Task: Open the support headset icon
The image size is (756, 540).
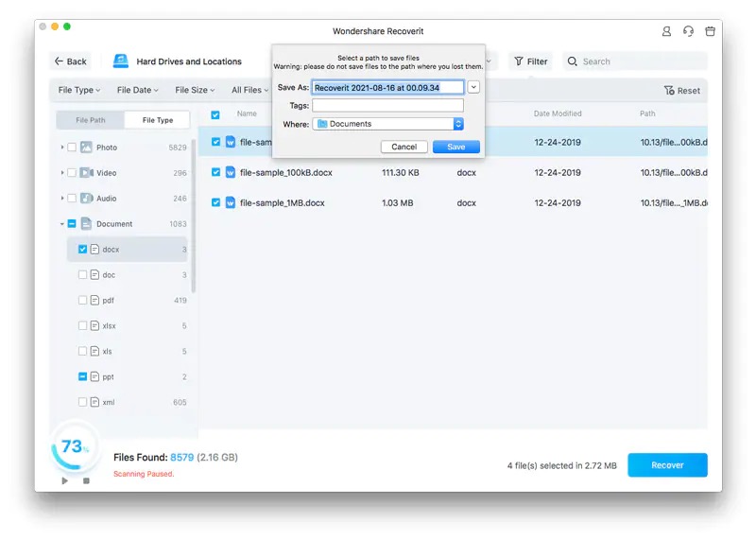Action: tap(688, 31)
